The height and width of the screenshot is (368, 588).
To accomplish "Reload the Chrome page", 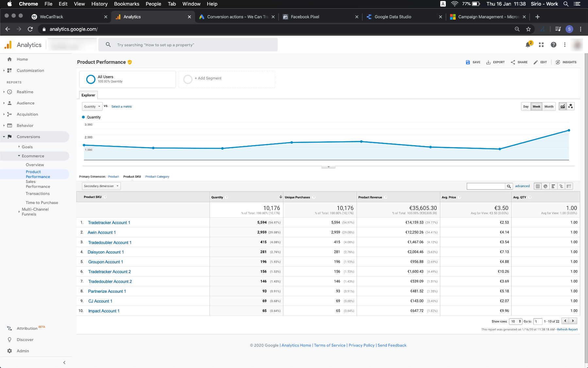I will tap(30, 29).
